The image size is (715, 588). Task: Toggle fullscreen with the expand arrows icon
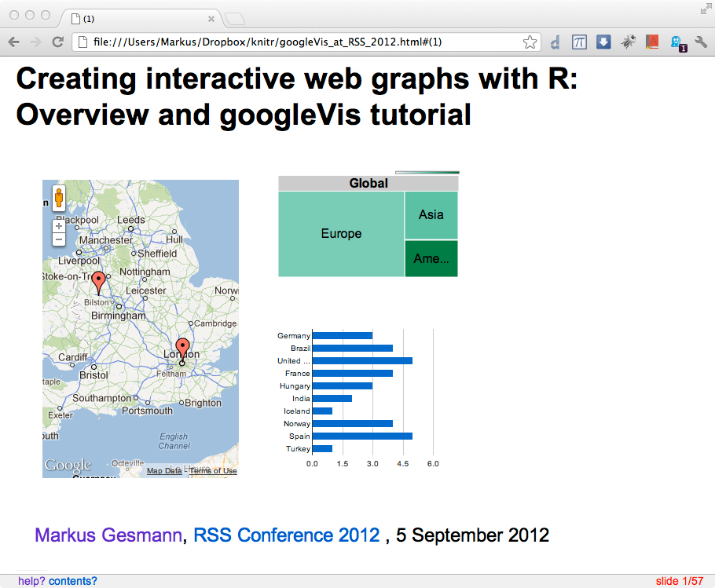[706, 9]
